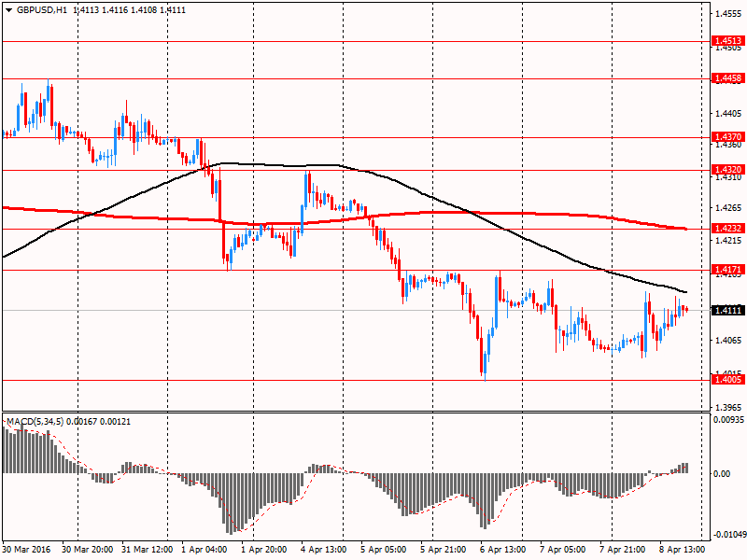Select the 1.4005 red price label

coord(728,380)
